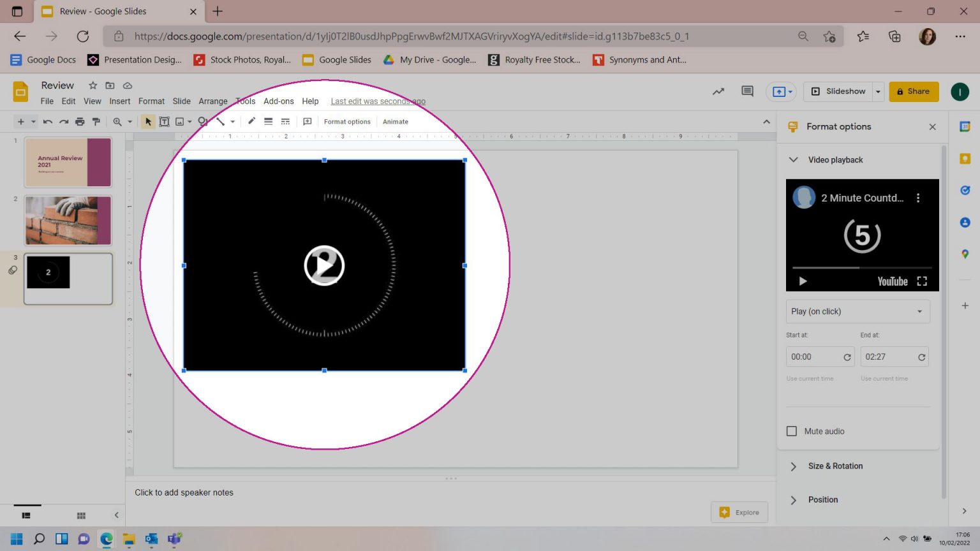The height and width of the screenshot is (551, 980).
Task: Select the Text box tool
Action: click(164, 121)
